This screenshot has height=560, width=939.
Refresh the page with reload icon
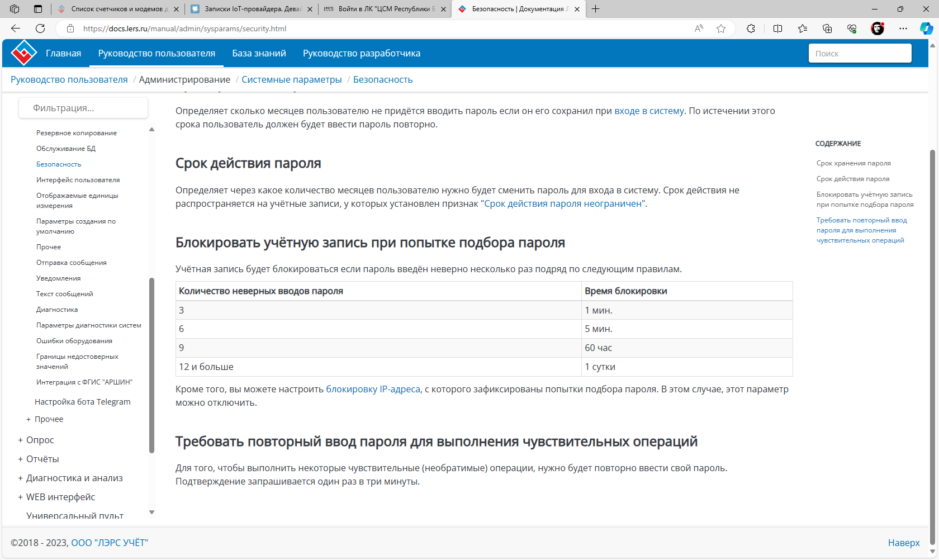tap(40, 29)
